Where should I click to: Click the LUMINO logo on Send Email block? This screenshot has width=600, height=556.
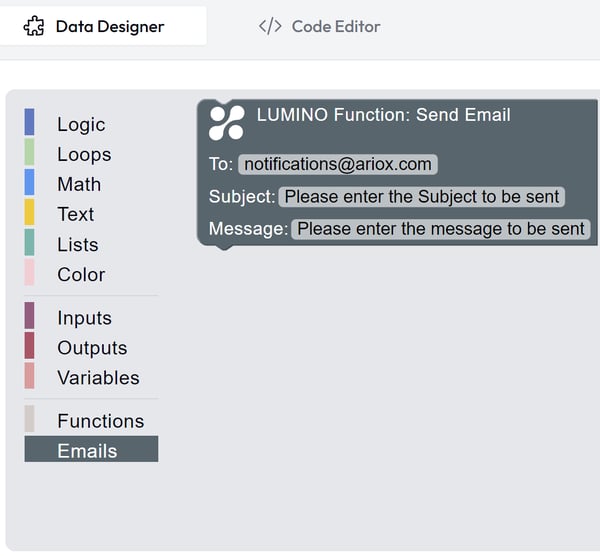pyautogui.click(x=227, y=122)
